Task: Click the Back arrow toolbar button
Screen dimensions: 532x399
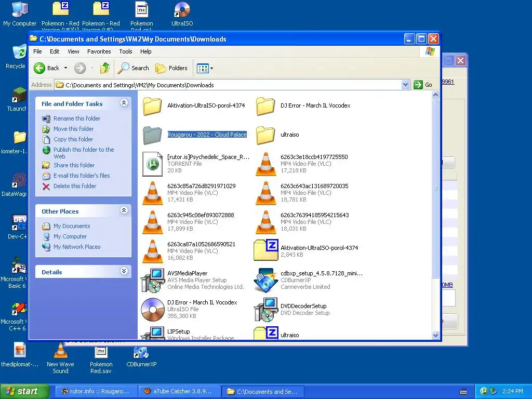Action: 46,68
